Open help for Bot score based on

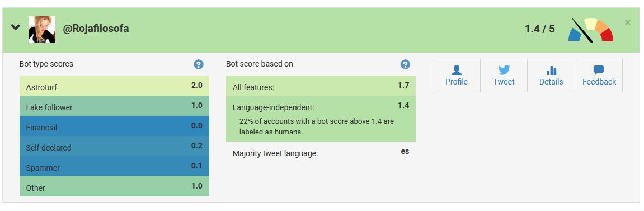pos(406,64)
